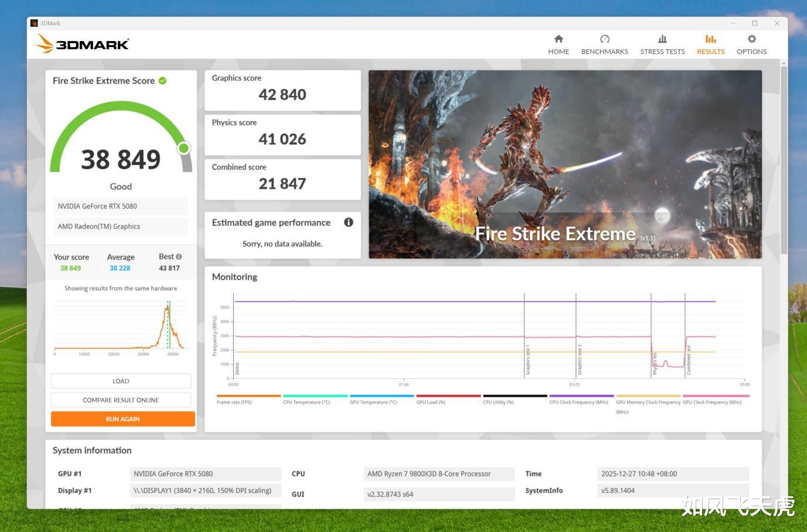This screenshot has width=807, height=532.
Task: Toggle the CPU Utility (%) legend series
Action: point(515,400)
